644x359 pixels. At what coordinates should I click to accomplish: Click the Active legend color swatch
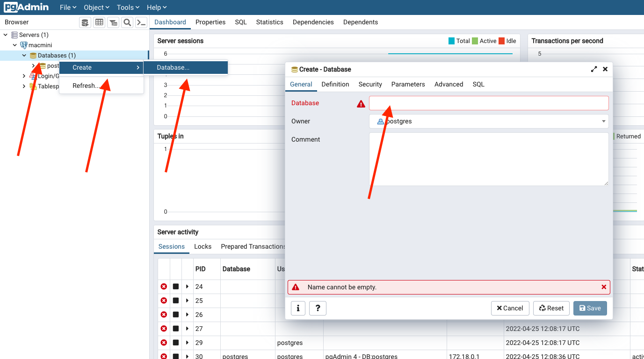click(x=475, y=41)
